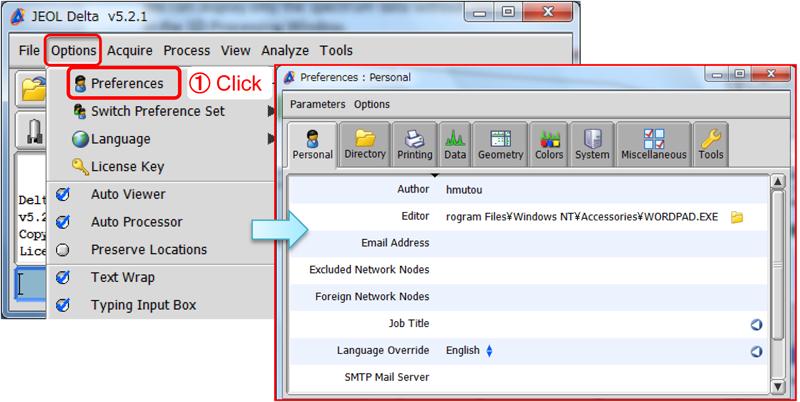Click the Preferences person icon in menu
This screenshot has height=402, width=800.
(x=80, y=84)
